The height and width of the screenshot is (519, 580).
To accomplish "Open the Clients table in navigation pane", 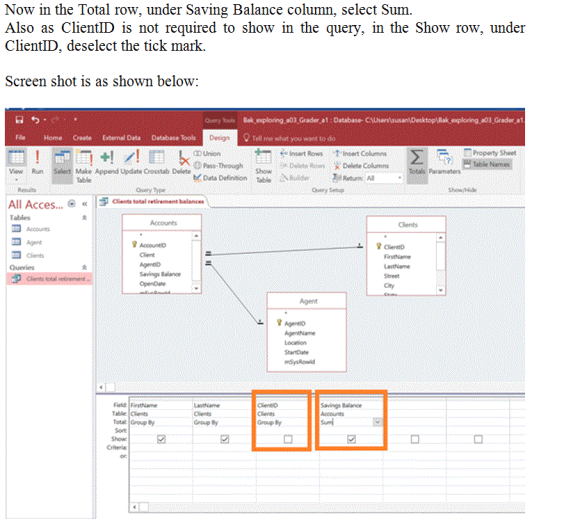I will click(x=29, y=256).
